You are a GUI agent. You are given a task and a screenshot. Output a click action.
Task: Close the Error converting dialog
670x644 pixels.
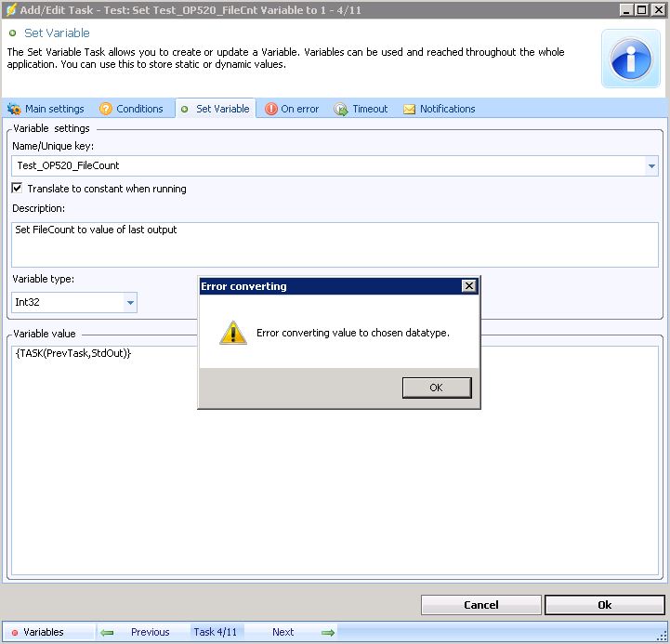(x=469, y=286)
